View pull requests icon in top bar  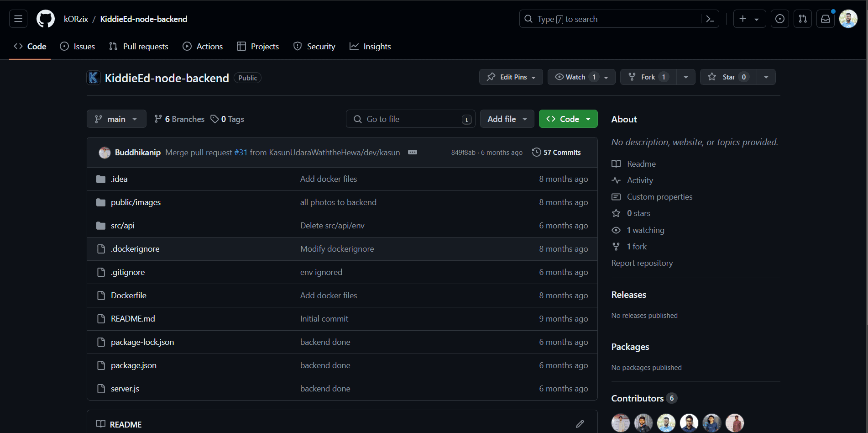coord(803,19)
